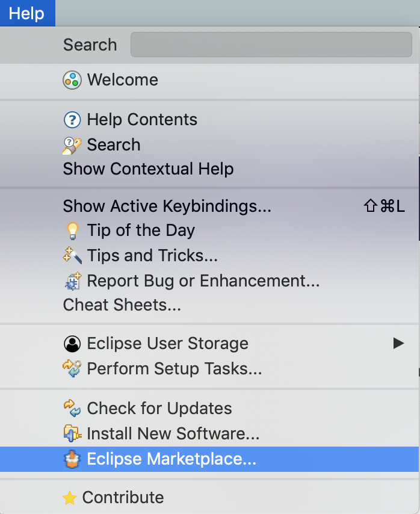420x514 pixels.
Task: Click the Contribute star icon
Action: (70, 498)
